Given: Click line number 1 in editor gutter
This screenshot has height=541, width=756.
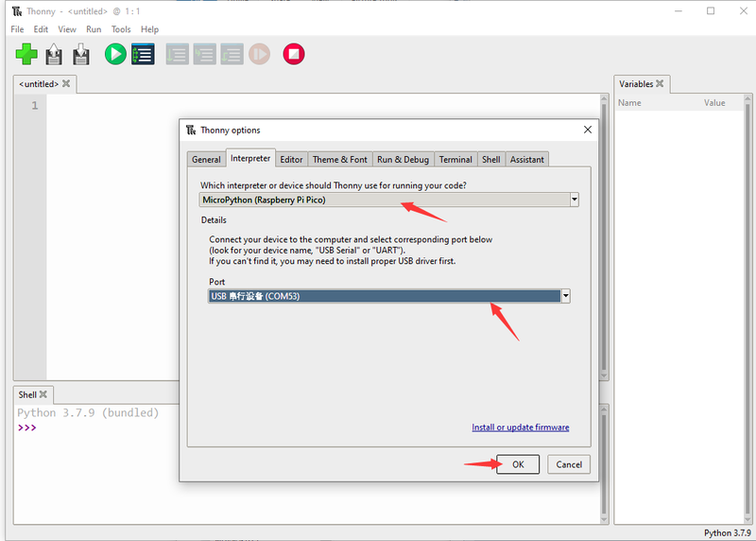Looking at the screenshot, I should tap(35, 105).
